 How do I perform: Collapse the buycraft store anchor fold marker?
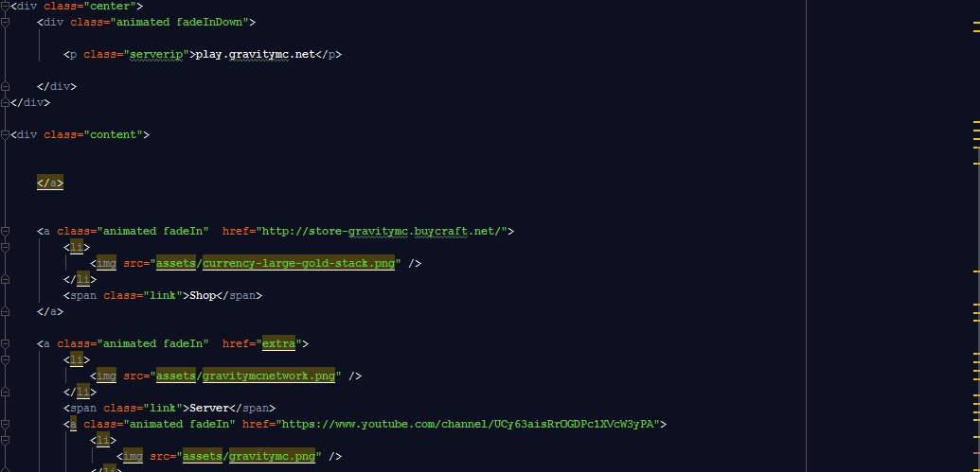5,231
